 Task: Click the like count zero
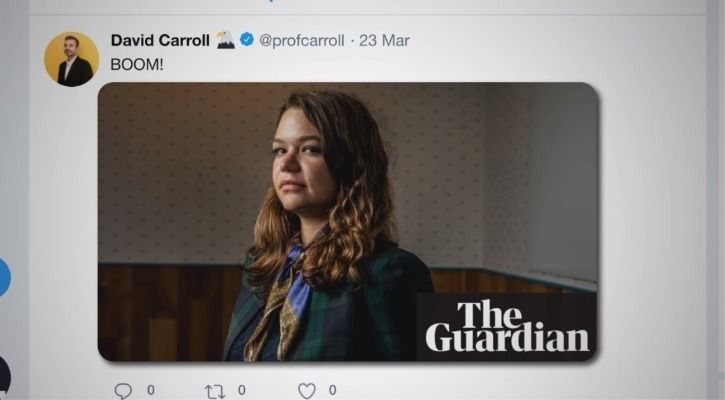[332, 390]
